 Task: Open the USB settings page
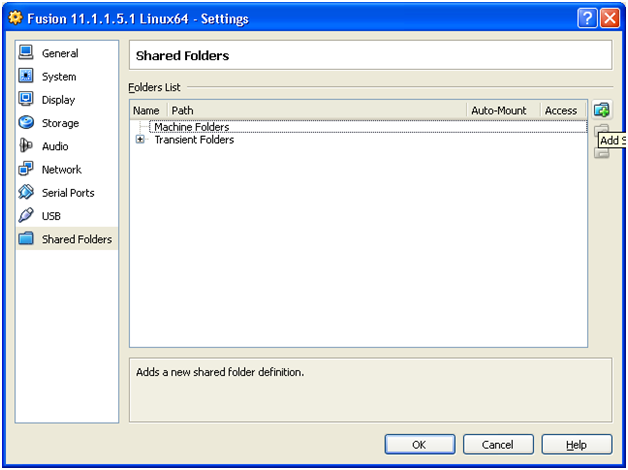67,216
